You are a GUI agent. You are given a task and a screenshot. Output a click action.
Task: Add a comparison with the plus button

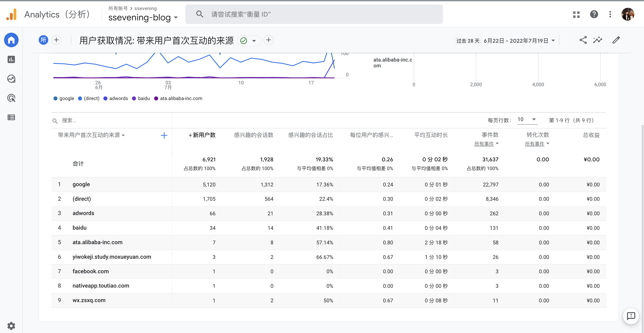[57, 40]
